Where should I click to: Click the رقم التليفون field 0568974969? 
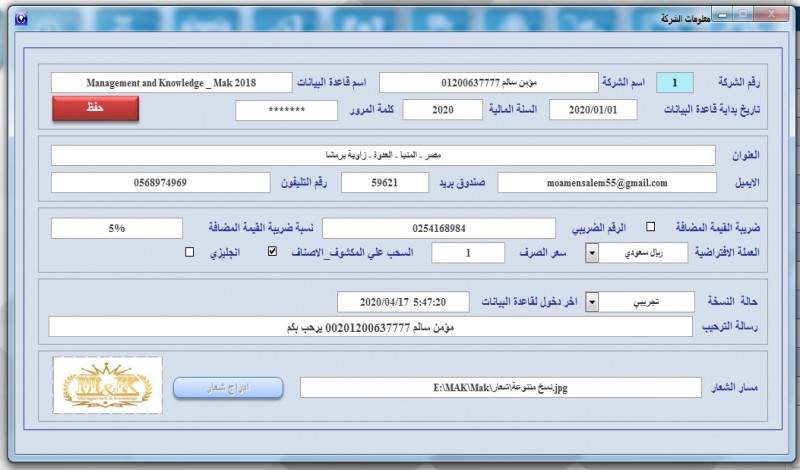pyautogui.click(x=160, y=183)
